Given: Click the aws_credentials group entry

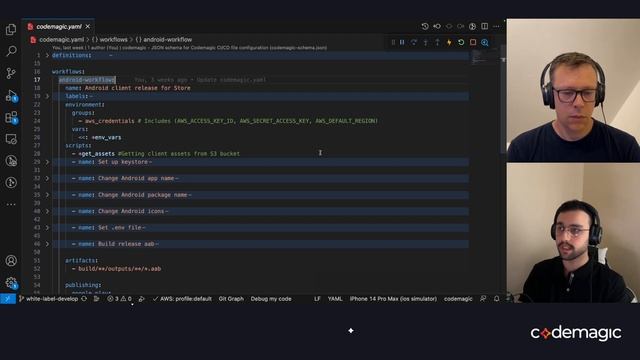Looking at the screenshot, I should 109,121.
